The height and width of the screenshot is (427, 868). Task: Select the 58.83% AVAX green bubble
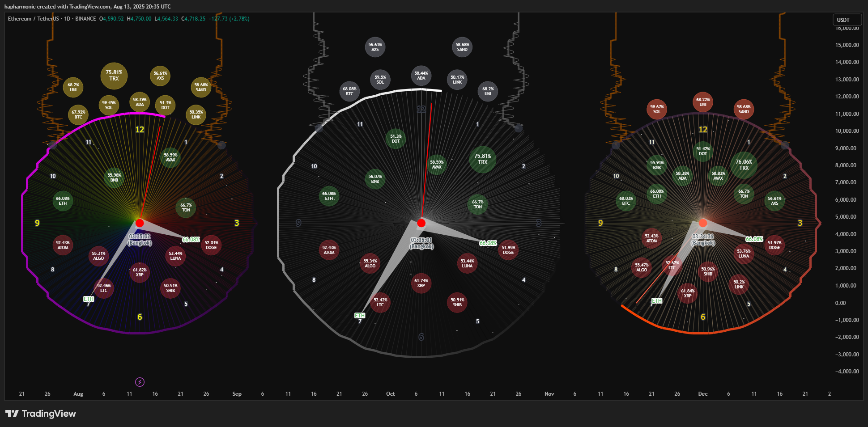point(718,176)
